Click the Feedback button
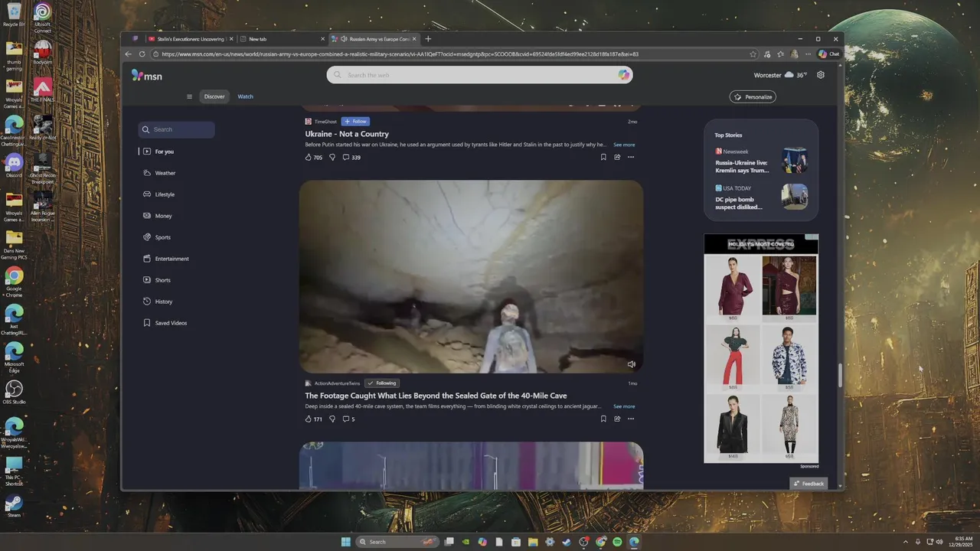The width and height of the screenshot is (980, 551). [808, 484]
